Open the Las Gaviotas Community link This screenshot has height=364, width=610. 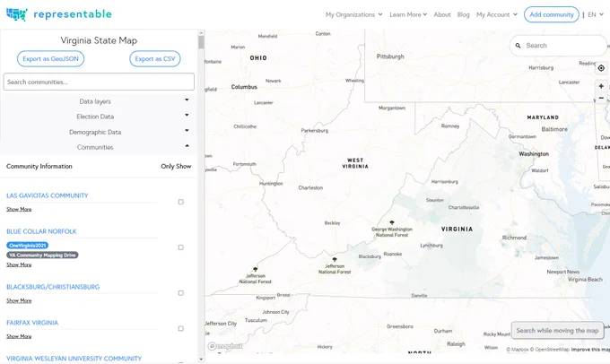click(x=47, y=195)
